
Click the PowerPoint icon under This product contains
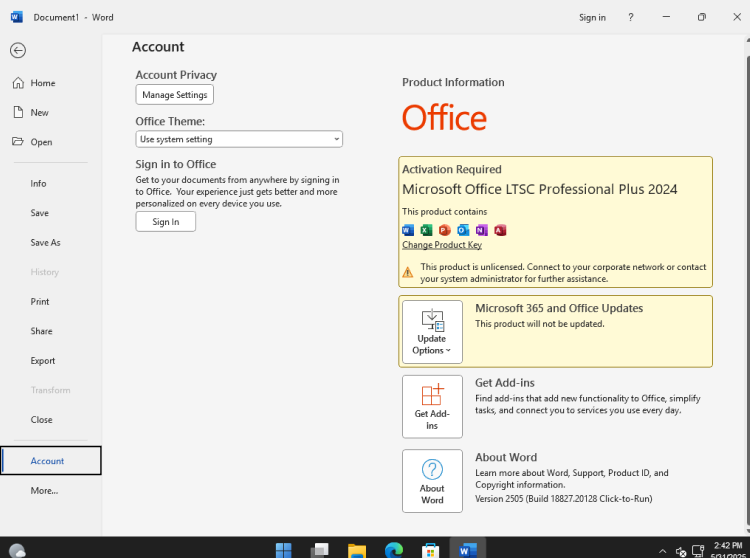[x=445, y=230]
